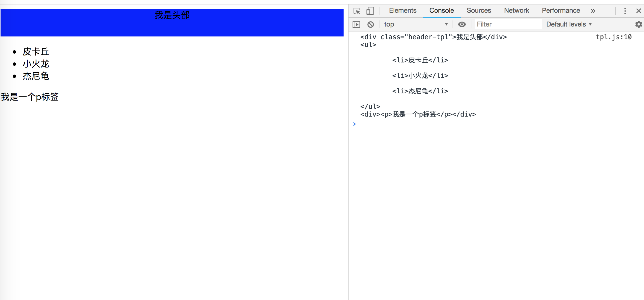
Task: Click the Sources tab in DevTools
Action: coord(478,10)
